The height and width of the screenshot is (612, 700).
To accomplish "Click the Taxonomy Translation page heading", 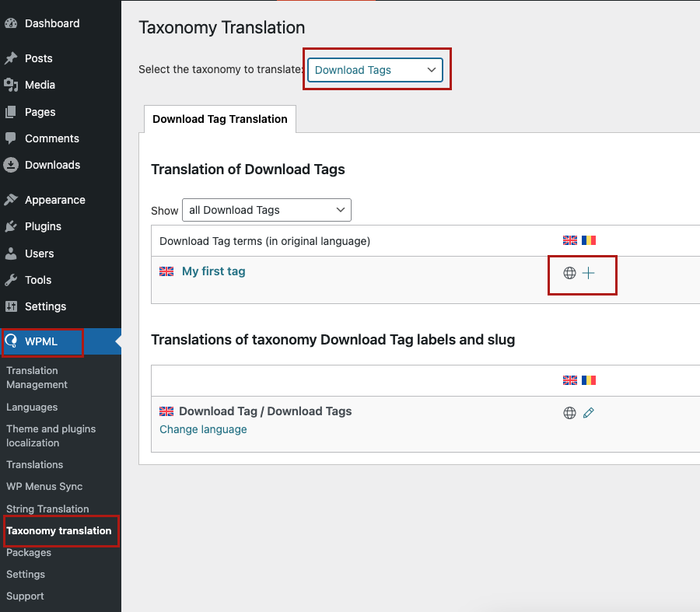I will [222, 28].
